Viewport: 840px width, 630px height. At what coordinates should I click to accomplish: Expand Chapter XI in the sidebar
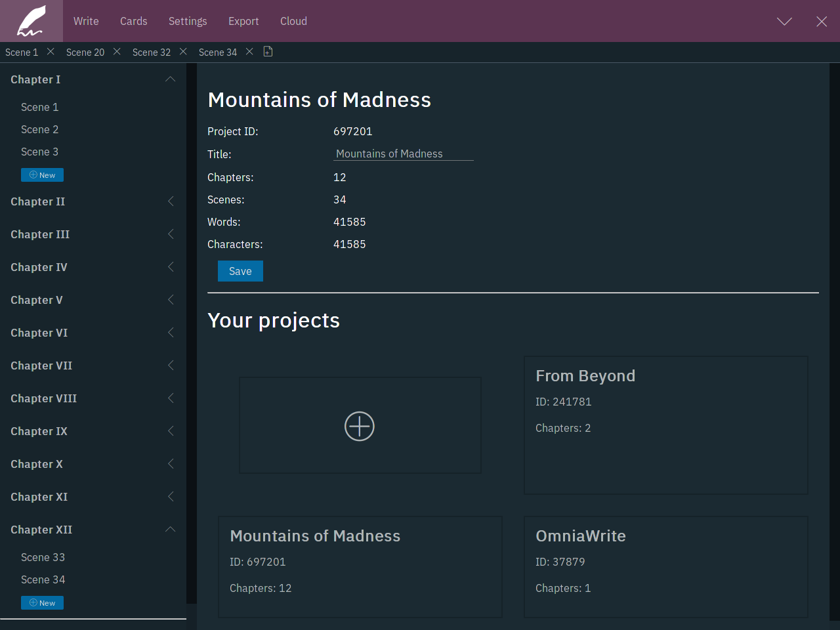pos(171,497)
